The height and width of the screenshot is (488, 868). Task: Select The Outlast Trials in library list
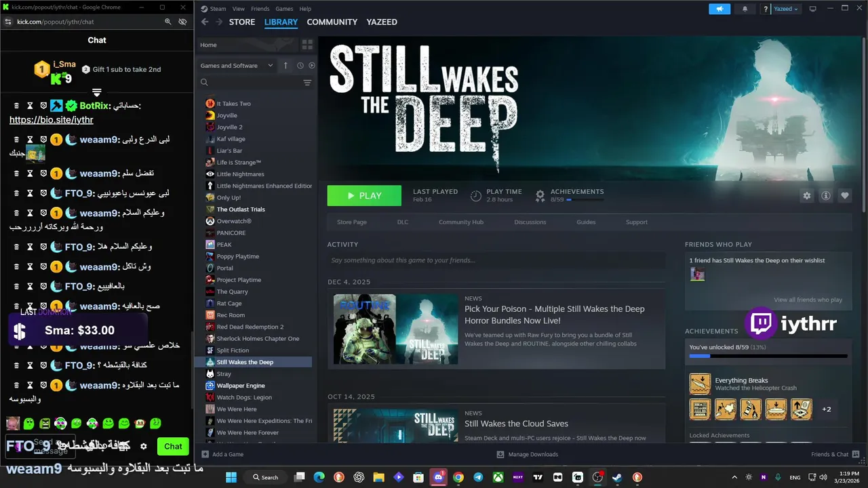pyautogui.click(x=241, y=209)
